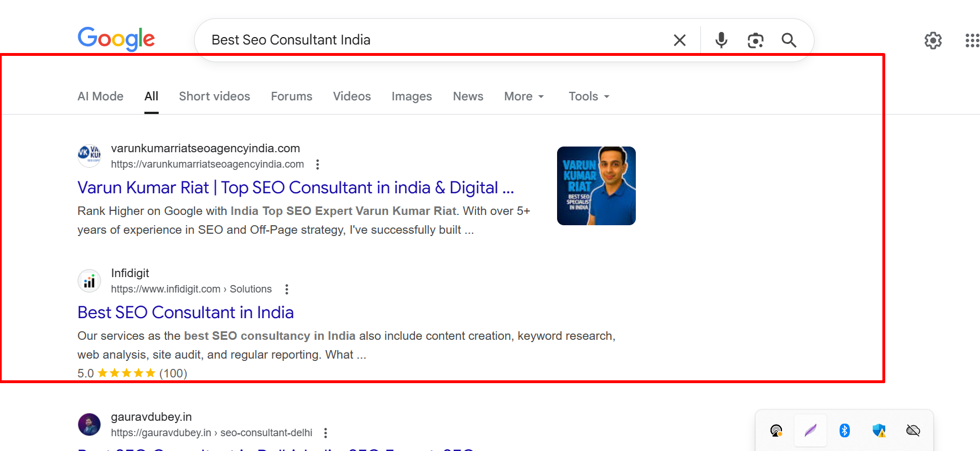
Task: Open the Google apps grid
Action: pyautogui.click(x=972, y=40)
